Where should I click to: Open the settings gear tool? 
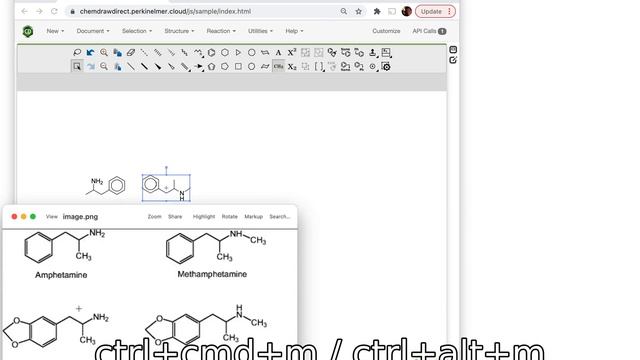[x=386, y=66]
